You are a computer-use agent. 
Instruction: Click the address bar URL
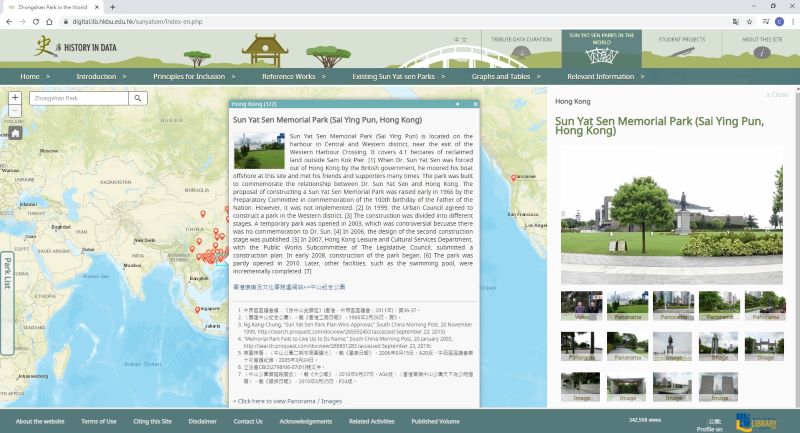(137, 21)
